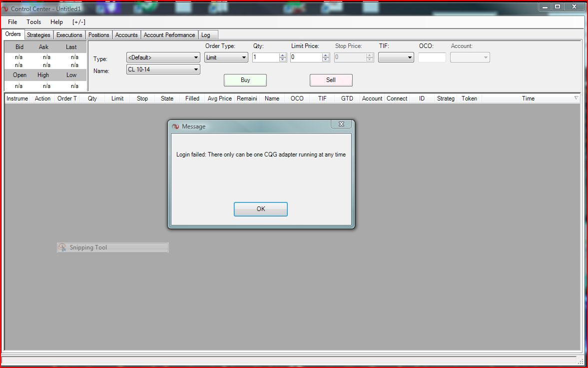Viewport: 588px width, 368px height.
Task: Switch to the Executions tab
Action: 69,35
